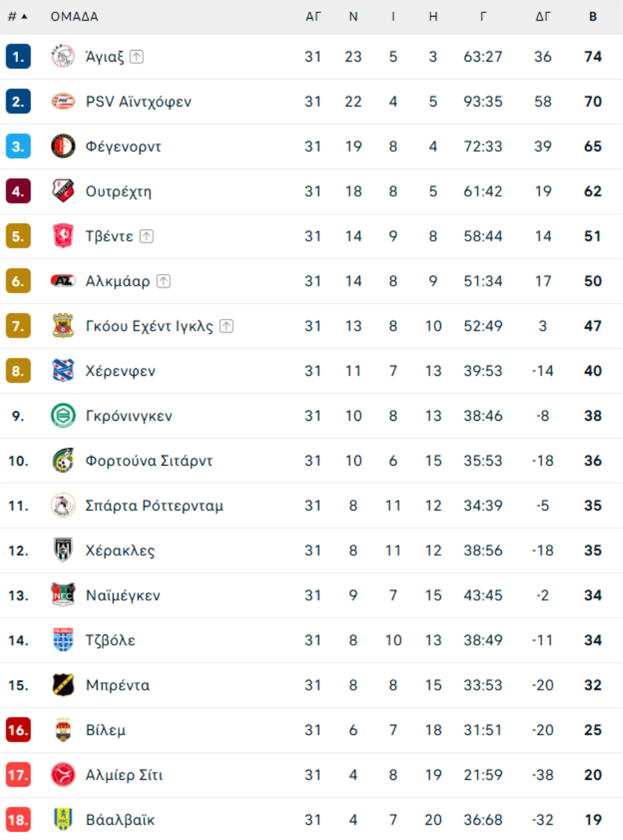Viewport: 623px width, 840px height.
Task: Sort standings by the Β points header
Action: 593,17
